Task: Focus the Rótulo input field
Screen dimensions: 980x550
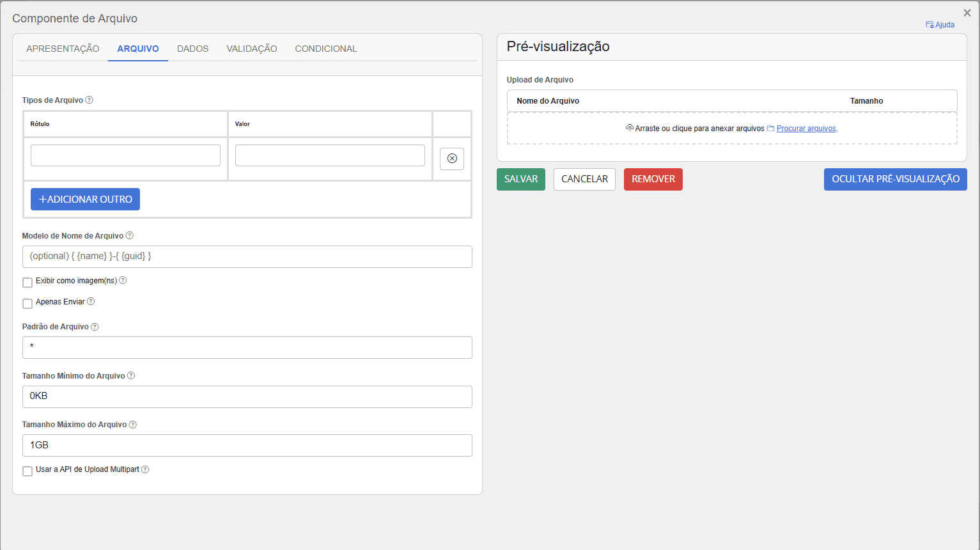Action: tap(125, 155)
